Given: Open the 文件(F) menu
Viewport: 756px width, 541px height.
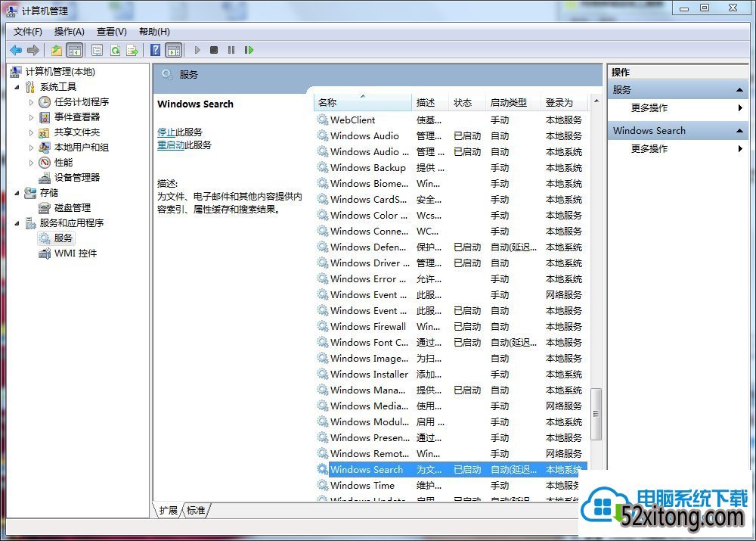Looking at the screenshot, I should point(27,32).
